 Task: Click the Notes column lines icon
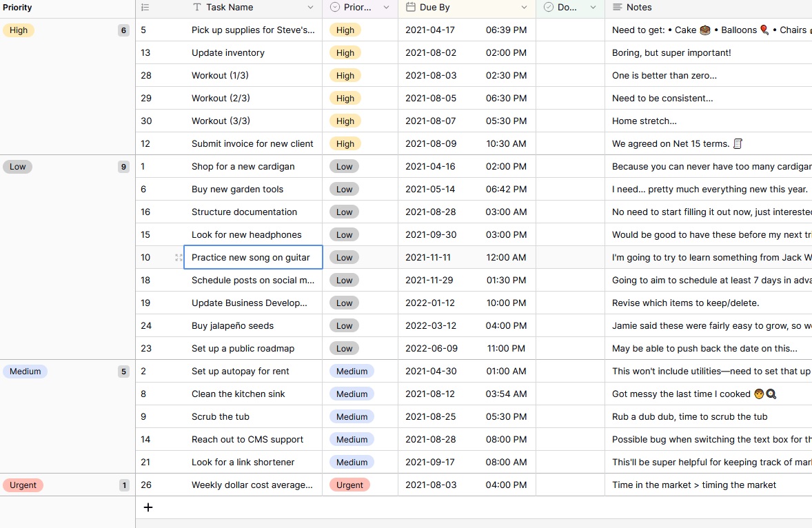tap(618, 8)
